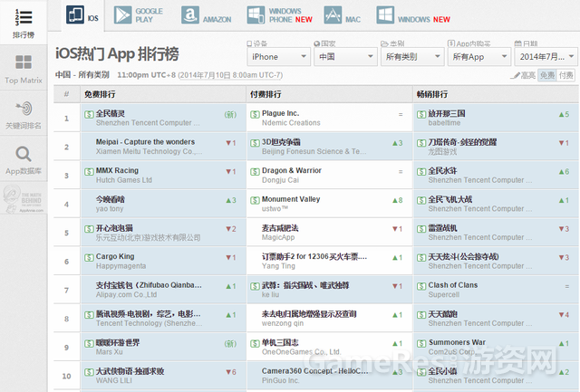Open Monument Valley app link
The height and width of the screenshot is (392, 580).
pyautogui.click(x=291, y=199)
